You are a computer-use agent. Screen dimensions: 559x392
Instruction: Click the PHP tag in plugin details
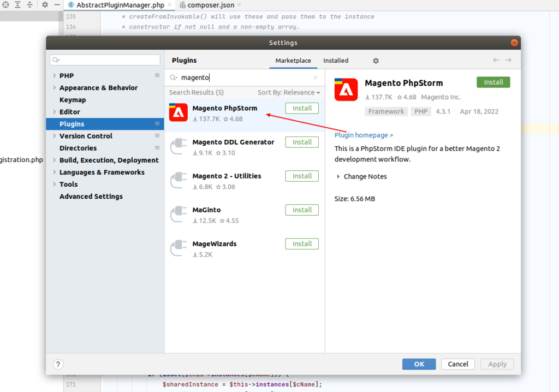[421, 111]
